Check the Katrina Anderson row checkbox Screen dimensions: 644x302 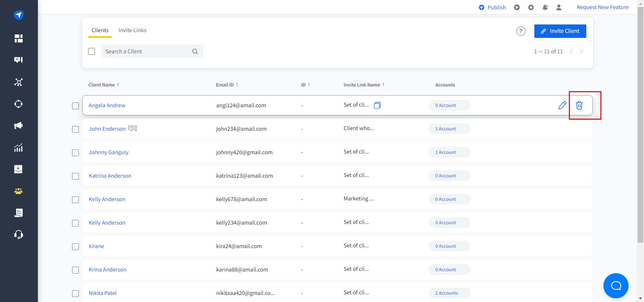[x=75, y=176]
